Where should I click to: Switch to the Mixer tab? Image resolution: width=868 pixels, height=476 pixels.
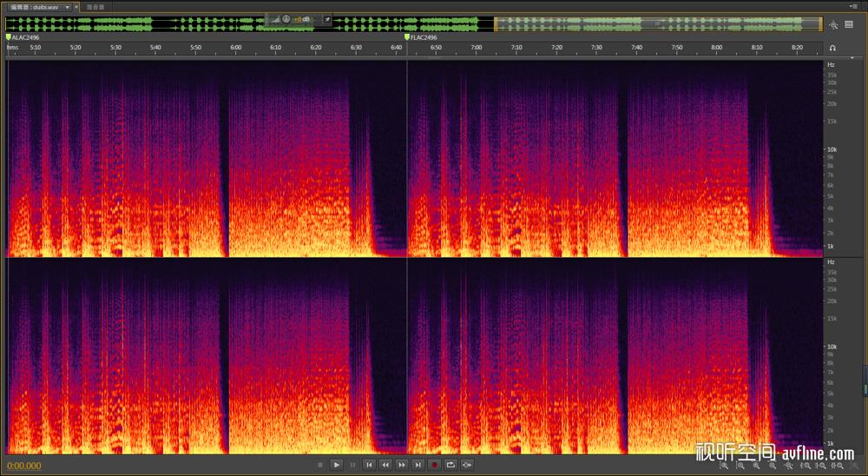[95, 7]
